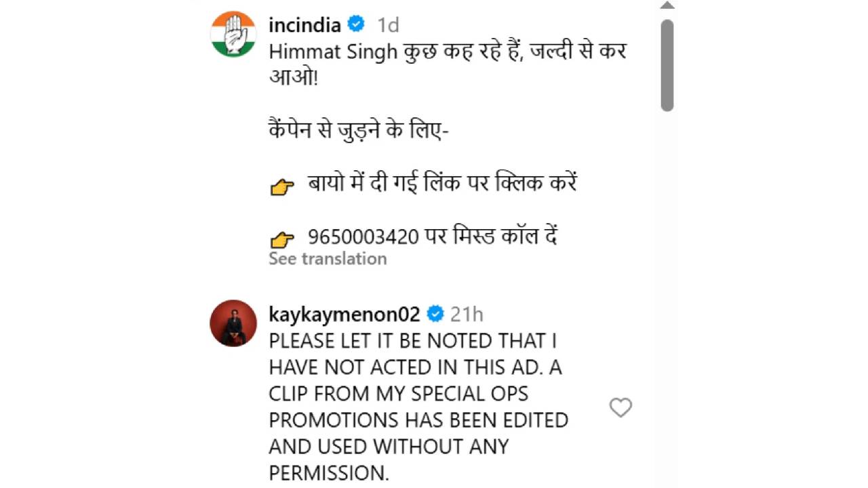The width and height of the screenshot is (868, 488).
Task: Click the caption line 'कैंपेन से जुड़ने के लिए-'
Action: [x=358, y=131]
